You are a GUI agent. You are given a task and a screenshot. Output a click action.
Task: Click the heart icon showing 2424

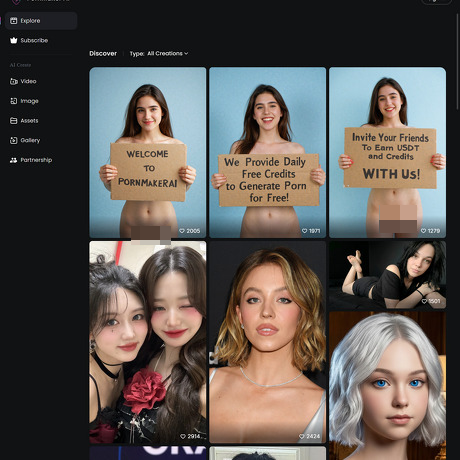point(302,436)
